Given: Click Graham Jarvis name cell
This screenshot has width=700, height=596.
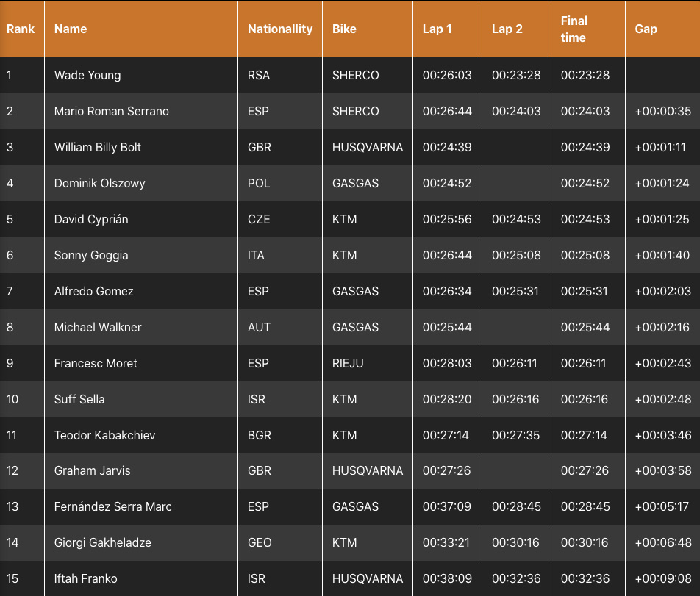Looking at the screenshot, I should [141, 470].
